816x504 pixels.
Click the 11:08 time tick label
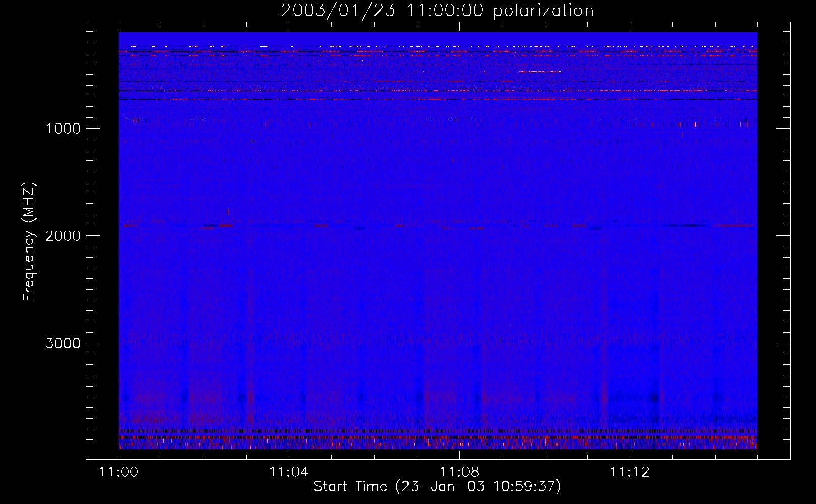(459, 472)
